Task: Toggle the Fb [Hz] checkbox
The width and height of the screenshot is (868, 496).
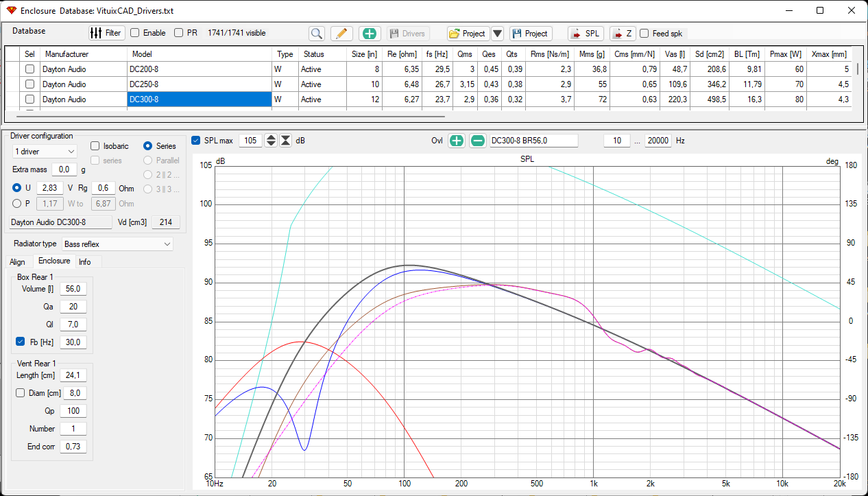Action: click(21, 342)
